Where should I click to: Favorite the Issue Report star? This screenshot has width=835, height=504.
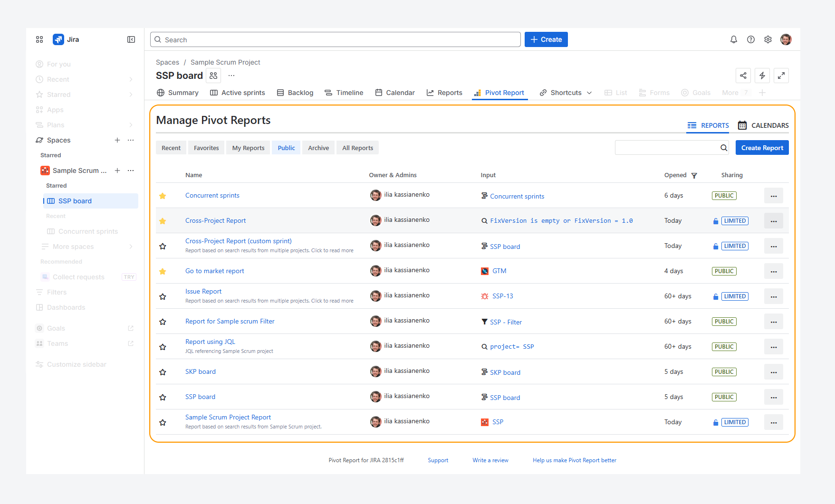(163, 296)
